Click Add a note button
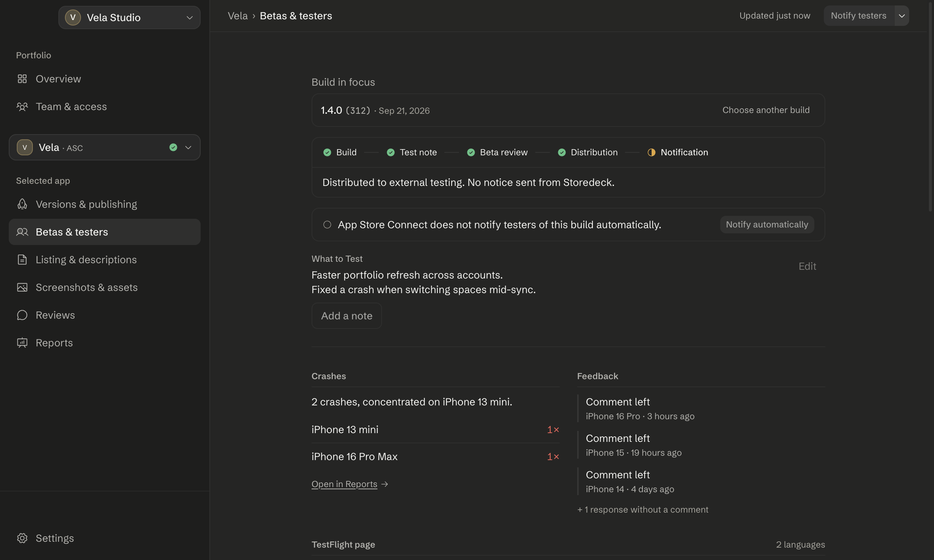Screen dimensions: 934x560 click(x=347, y=316)
